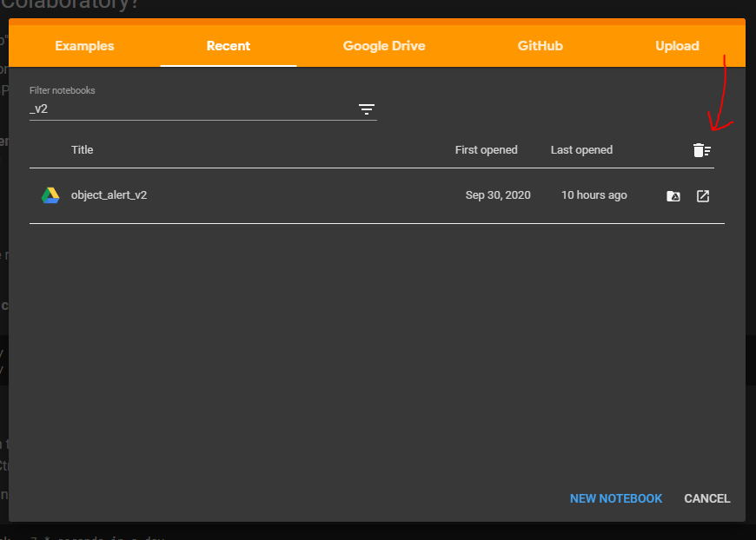Sort notebooks by Title
The image size is (756, 540).
(82, 149)
